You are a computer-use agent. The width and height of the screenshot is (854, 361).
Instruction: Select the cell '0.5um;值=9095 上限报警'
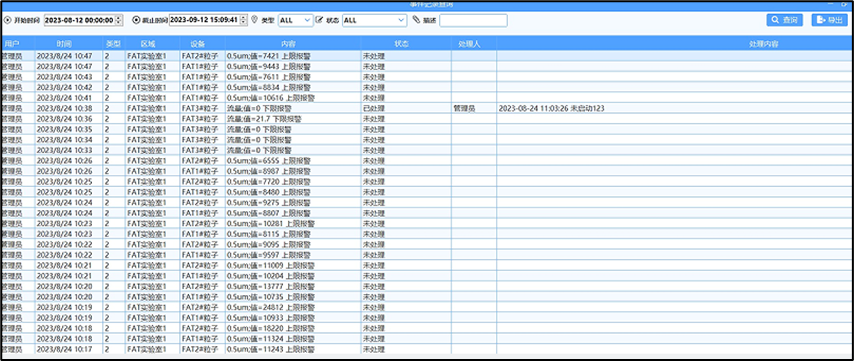[293, 244]
